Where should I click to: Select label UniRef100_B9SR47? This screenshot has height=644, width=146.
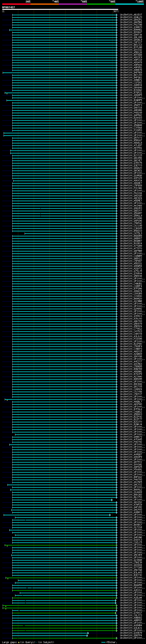coord(131,32)
